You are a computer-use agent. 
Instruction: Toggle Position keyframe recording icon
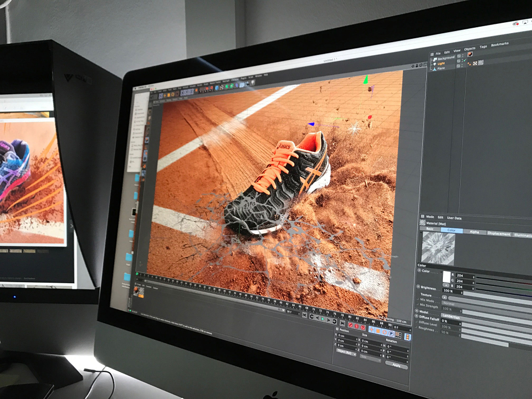point(371,330)
